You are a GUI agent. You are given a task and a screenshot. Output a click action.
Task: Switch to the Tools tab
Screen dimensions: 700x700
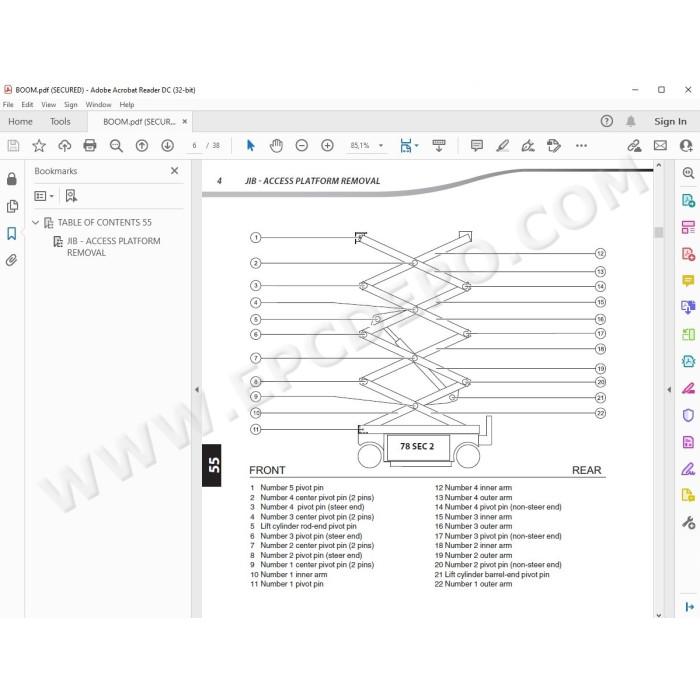coord(60,121)
